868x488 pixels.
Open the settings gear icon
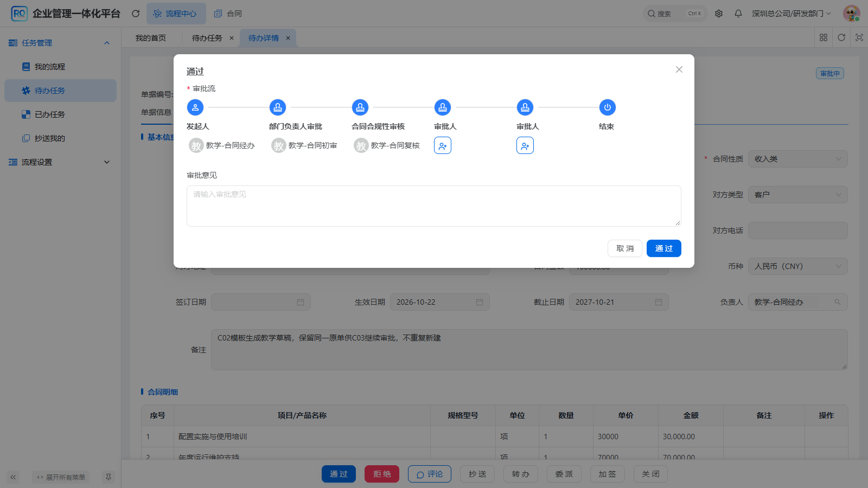pyautogui.click(x=719, y=14)
